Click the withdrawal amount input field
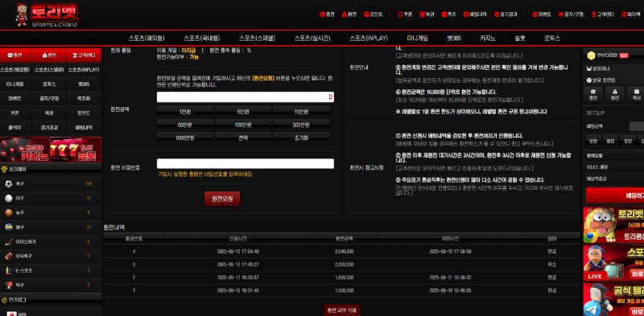The image size is (644, 316). point(246,96)
